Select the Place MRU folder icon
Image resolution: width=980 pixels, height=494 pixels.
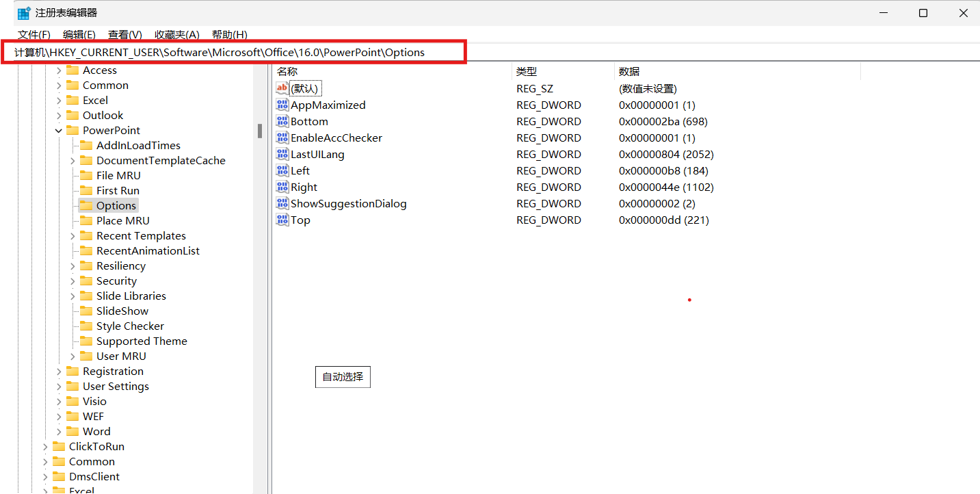point(86,220)
